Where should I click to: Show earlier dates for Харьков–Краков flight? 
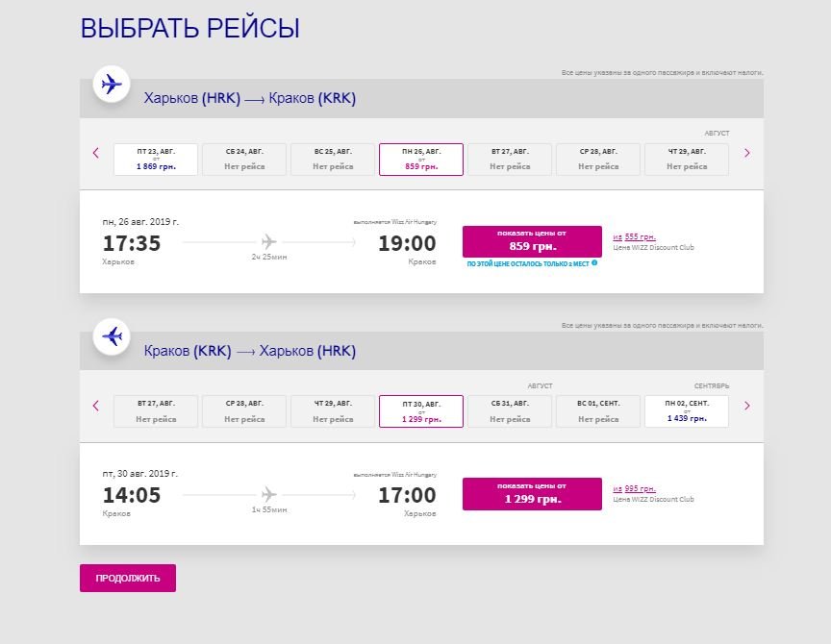click(x=95, y=153)
